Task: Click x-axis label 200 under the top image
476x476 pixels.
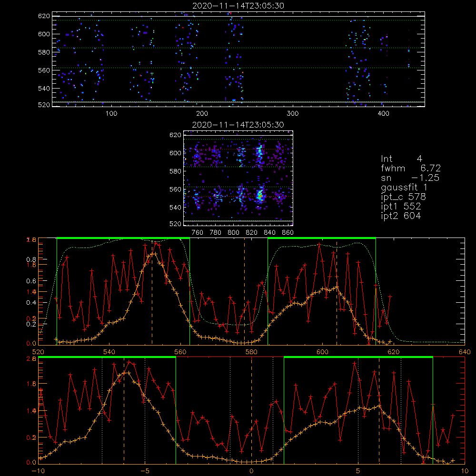Action: (202, 114)
